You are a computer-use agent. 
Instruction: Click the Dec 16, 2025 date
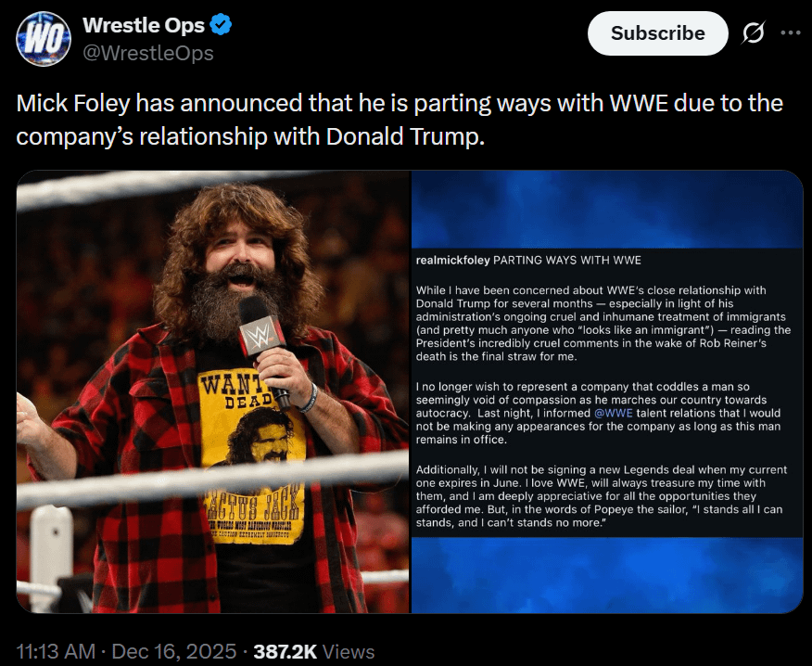(173, 651)
